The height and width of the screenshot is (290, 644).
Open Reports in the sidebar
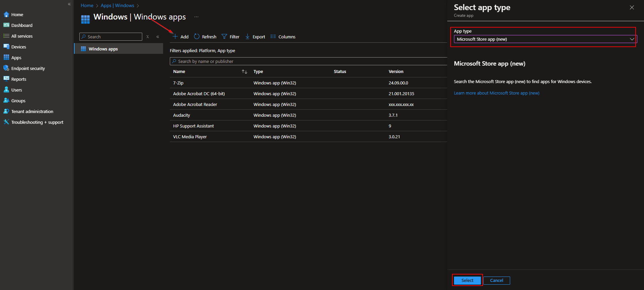(18, 79)
